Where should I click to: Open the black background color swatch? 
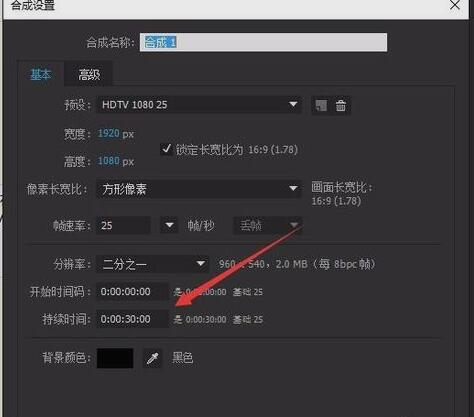pyautogui.click(x=115, y=358)
